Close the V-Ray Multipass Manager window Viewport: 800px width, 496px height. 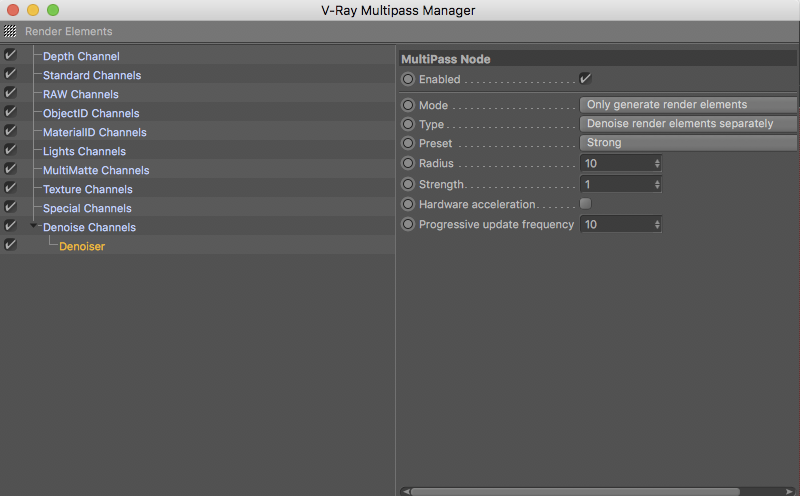13,10
